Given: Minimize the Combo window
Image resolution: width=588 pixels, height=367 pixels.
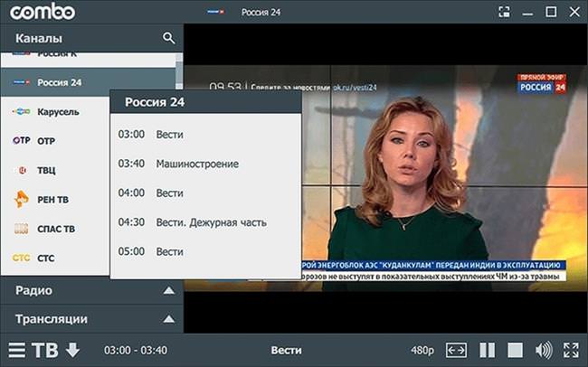Looking at the screenshot, I should pos(527,14).
